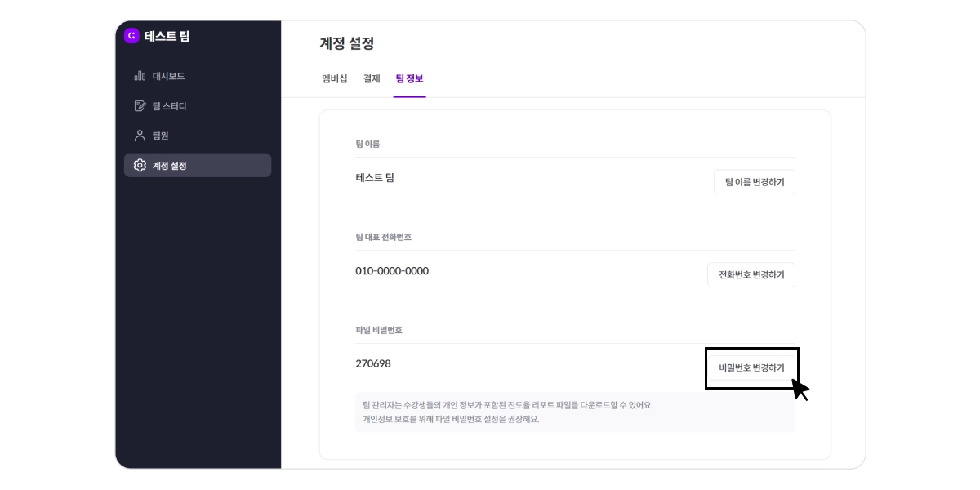Image resolution: width=980 pixels, height=490 pixels.
Task: Click the gray privacy notice text box
Action: point(575,412)
